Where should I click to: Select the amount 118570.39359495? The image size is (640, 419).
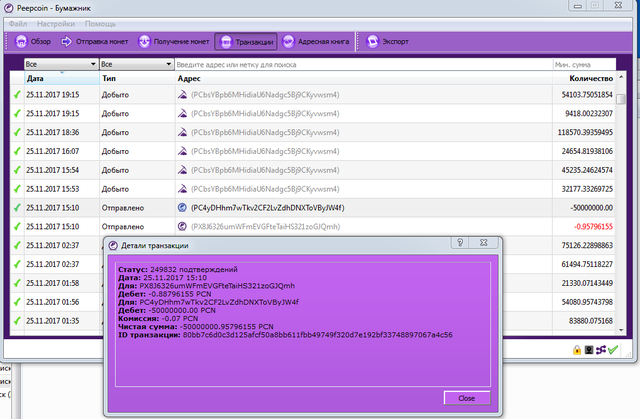click(585, 132)
